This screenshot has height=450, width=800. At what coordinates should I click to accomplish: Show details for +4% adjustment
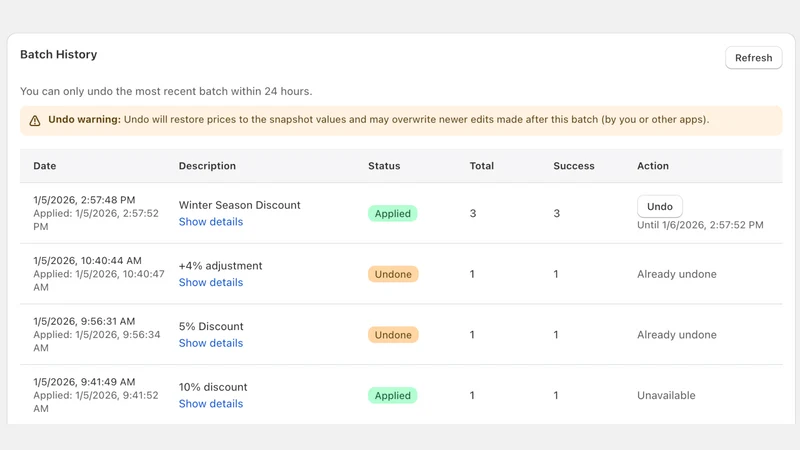[x=211, y=283]
